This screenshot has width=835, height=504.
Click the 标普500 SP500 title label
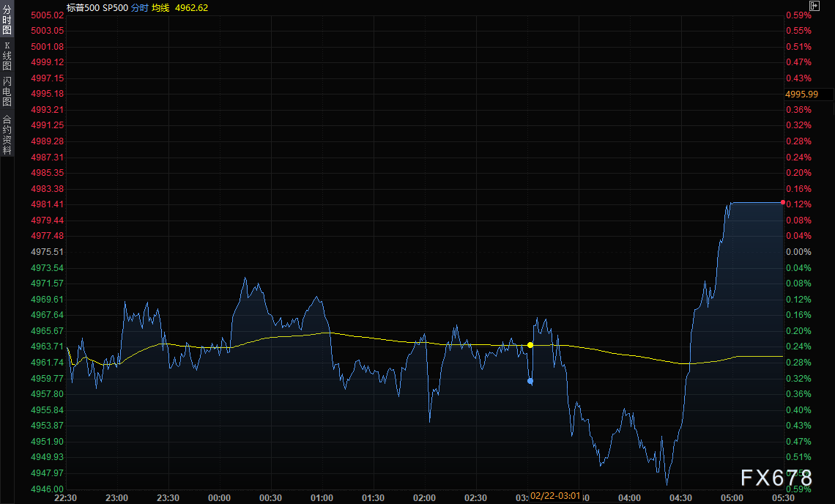click(97, 7)
